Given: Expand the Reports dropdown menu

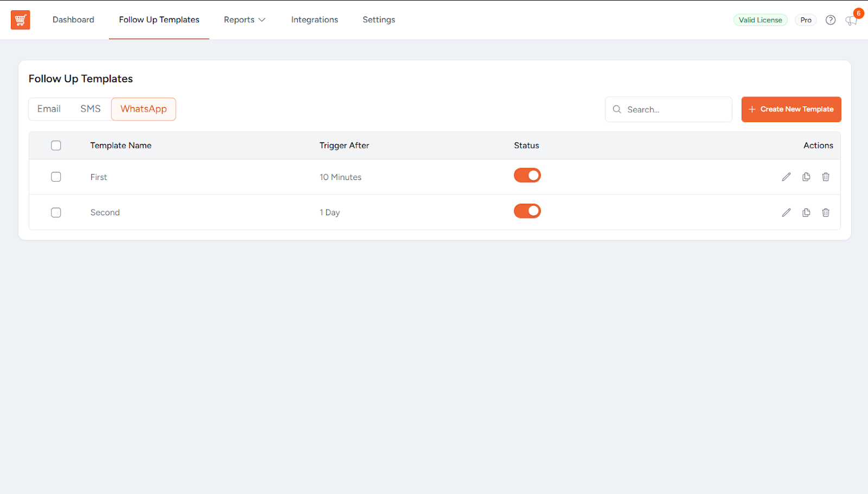Looking at the screenshot, I should click(x=244, y=20).
